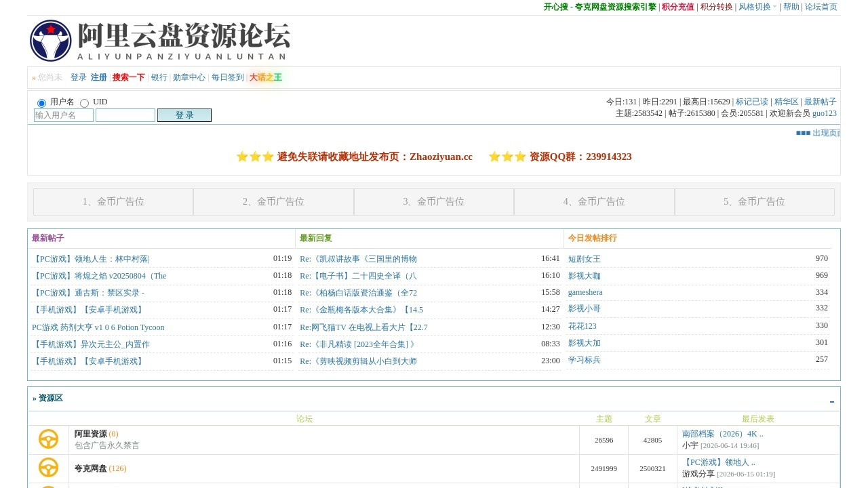Click the 2、金币广告位 slot
Screen dimensions: 868x488
click(273, 202)
